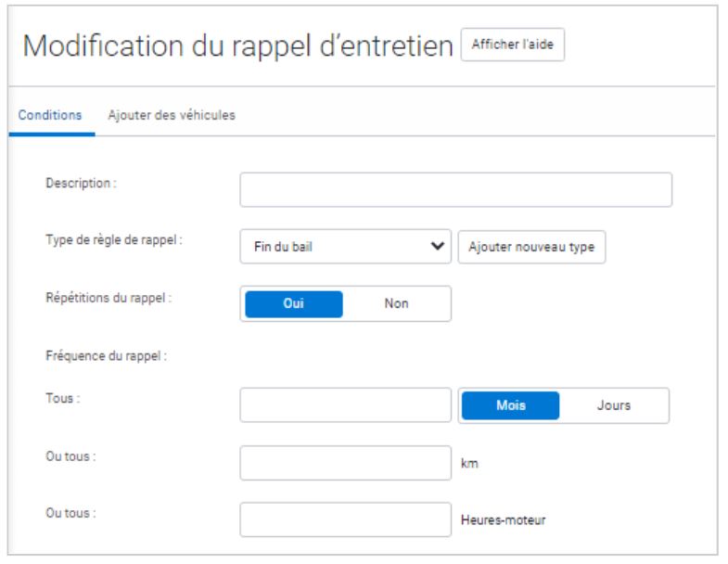Viewport: 728px width, 564px height.
Task: Click the Description label text
Action: coord(81,183)
